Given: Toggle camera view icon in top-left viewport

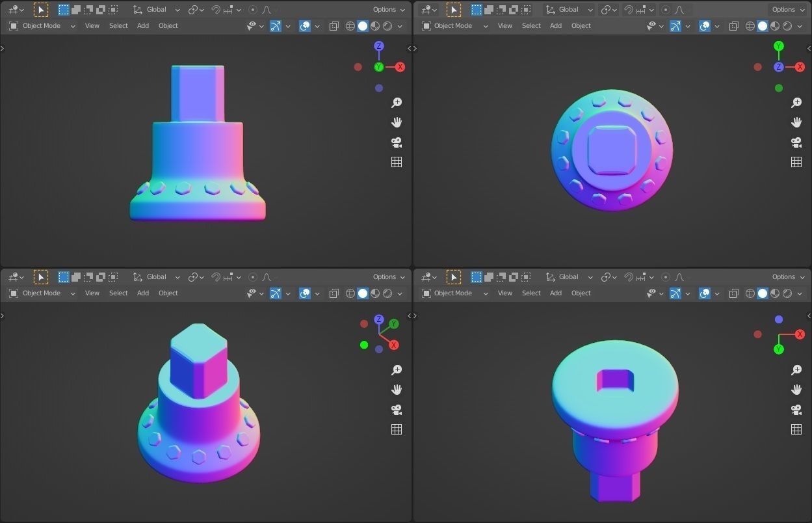Looking at the screenshot, I should [397, 142].
